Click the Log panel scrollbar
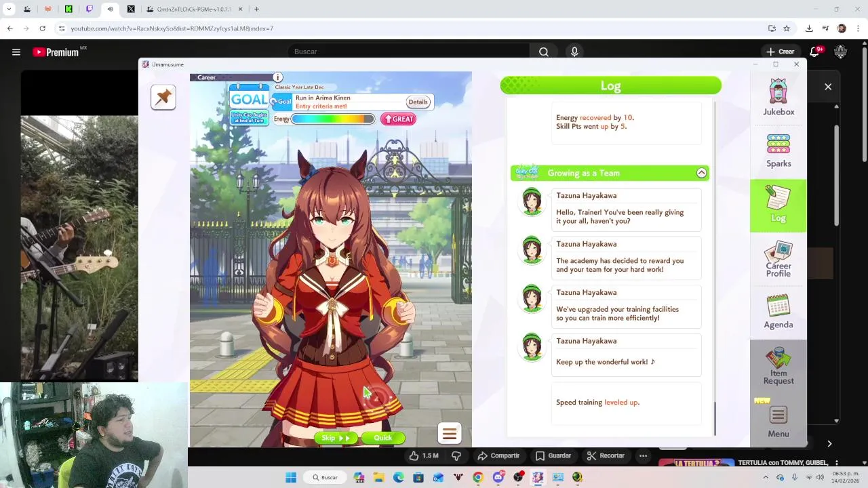The image size is (868, 488). point(715,419)
